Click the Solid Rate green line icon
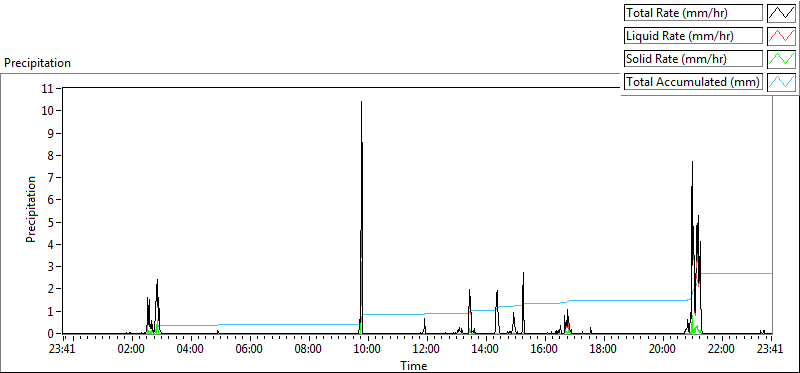800x373 pixels. (781, 59)
